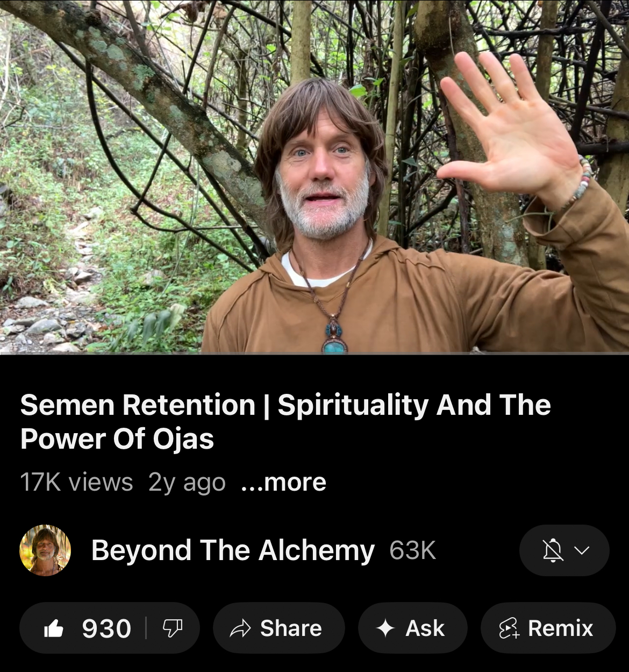Image resolution: width=629 pixels, height=672 pixels.
Task: Tap the 63K subscriber count
Action: tap(412, 550)
